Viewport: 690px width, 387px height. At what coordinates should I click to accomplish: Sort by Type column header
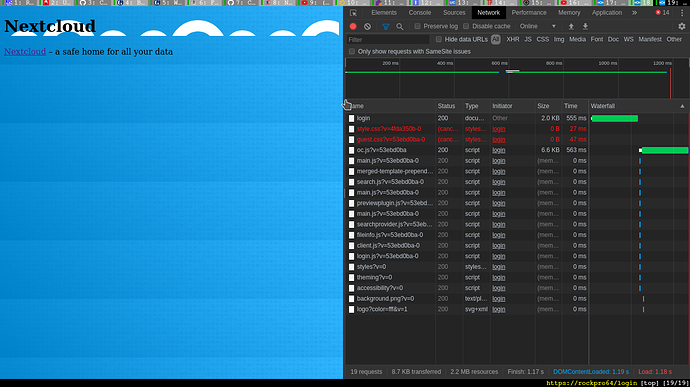pyautogui.click(x=471, y=106)
